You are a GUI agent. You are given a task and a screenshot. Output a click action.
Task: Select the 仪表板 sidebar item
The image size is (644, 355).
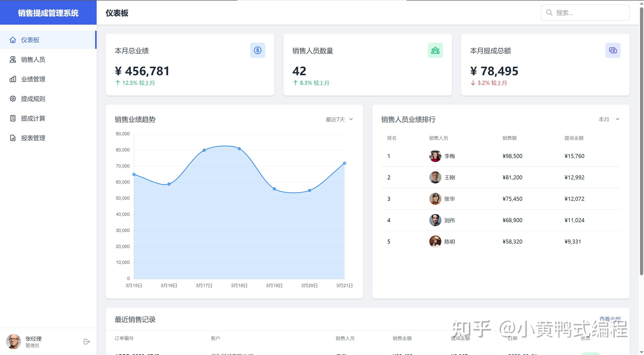[x=30, y=40]
